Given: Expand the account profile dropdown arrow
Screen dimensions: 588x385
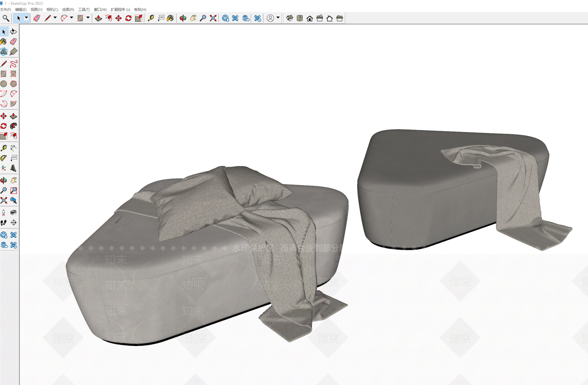Looking at the screenshot, I should pyautogui.click(x=278, y=18).
